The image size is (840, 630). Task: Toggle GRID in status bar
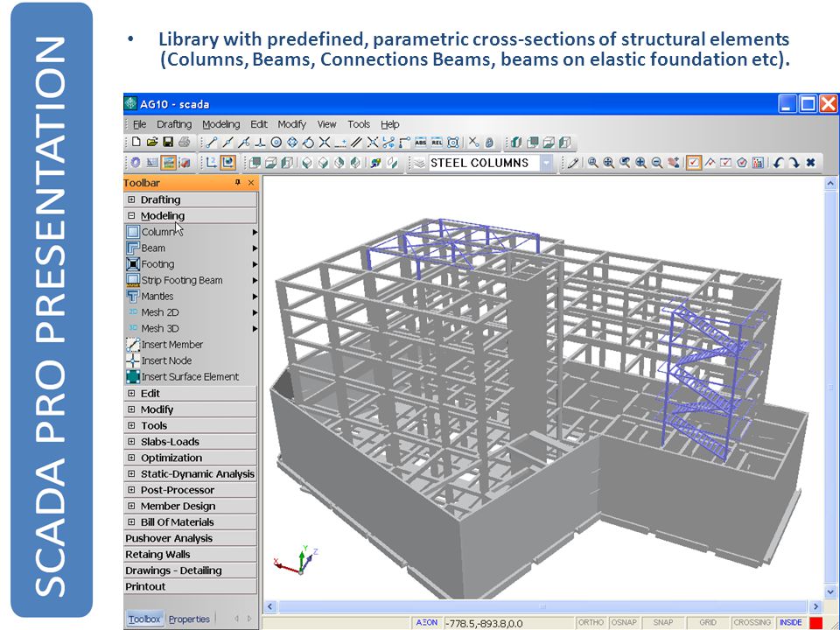tap(708, 622)
